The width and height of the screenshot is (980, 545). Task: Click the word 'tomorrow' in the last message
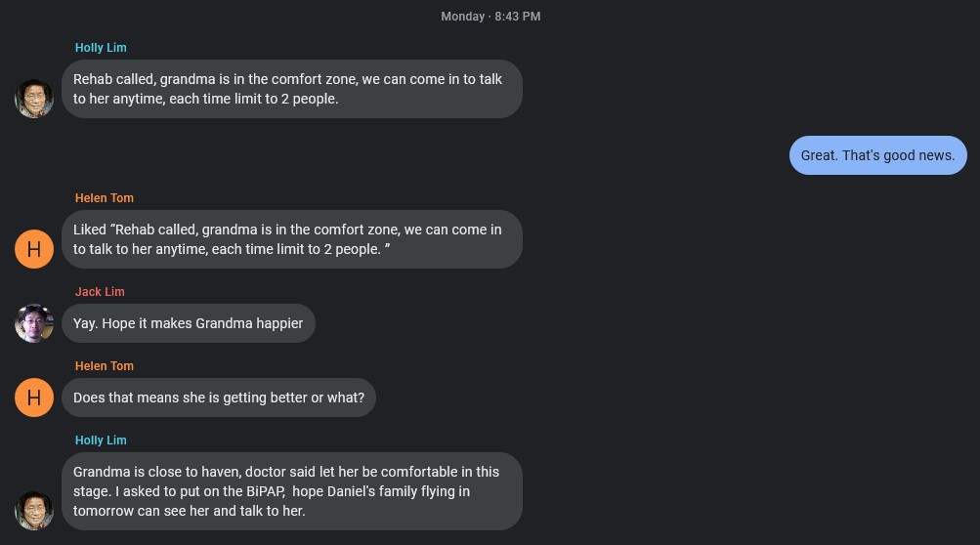tap(106, 511)
